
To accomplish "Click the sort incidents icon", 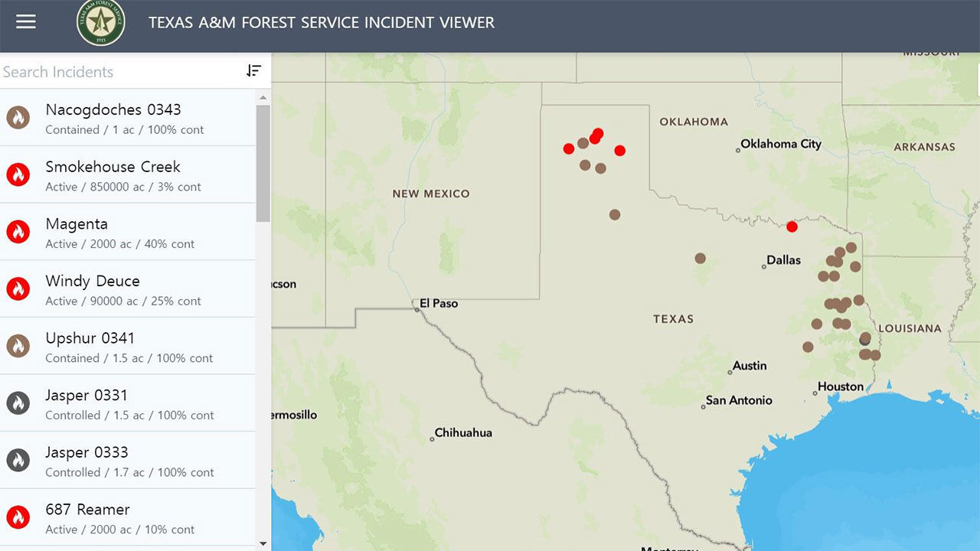I will [253, 71].
